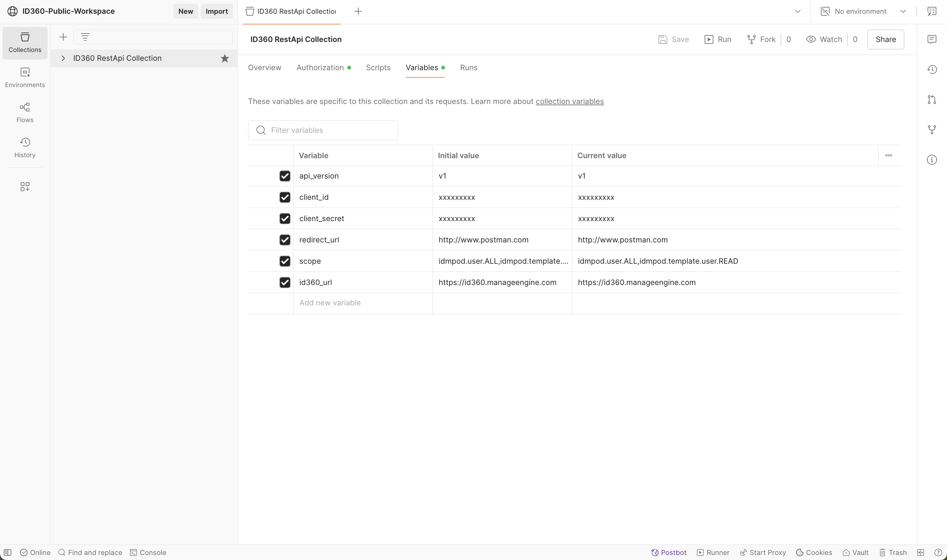
Task: Click the New button
Action: [186, 11]
